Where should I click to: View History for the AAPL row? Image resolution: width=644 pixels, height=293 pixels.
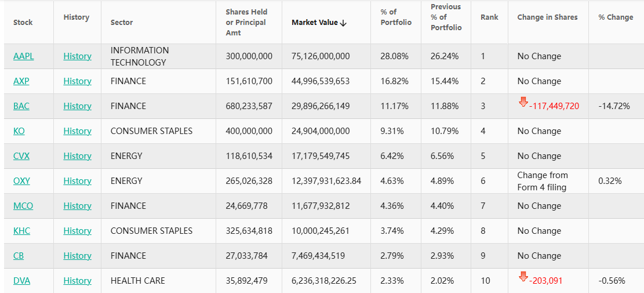[x=78, y=56]
